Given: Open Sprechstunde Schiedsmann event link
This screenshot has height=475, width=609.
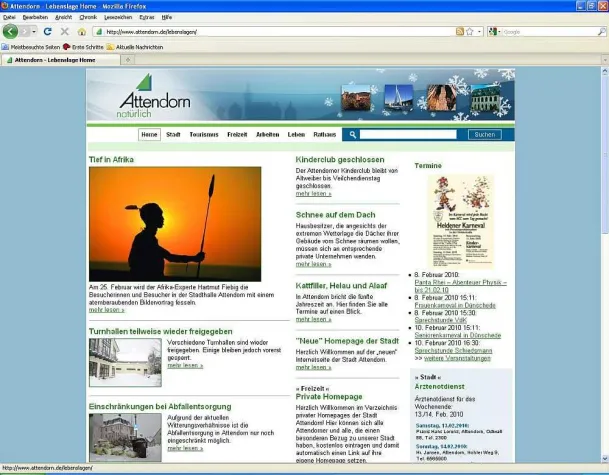Looking at the screenshot, I should [453, 350].
